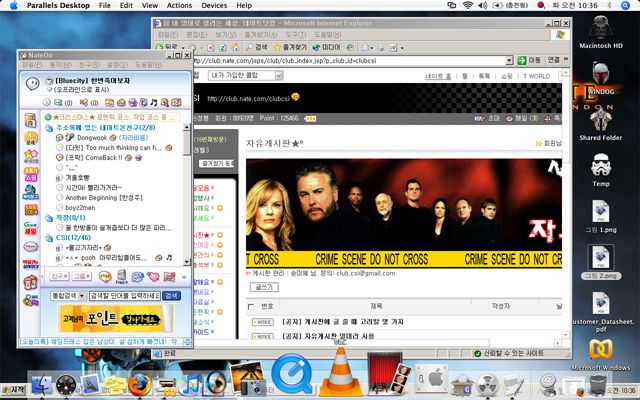Launch Firefox from the Dock
This screenshot has height=400, width=640.
(139, 385)
